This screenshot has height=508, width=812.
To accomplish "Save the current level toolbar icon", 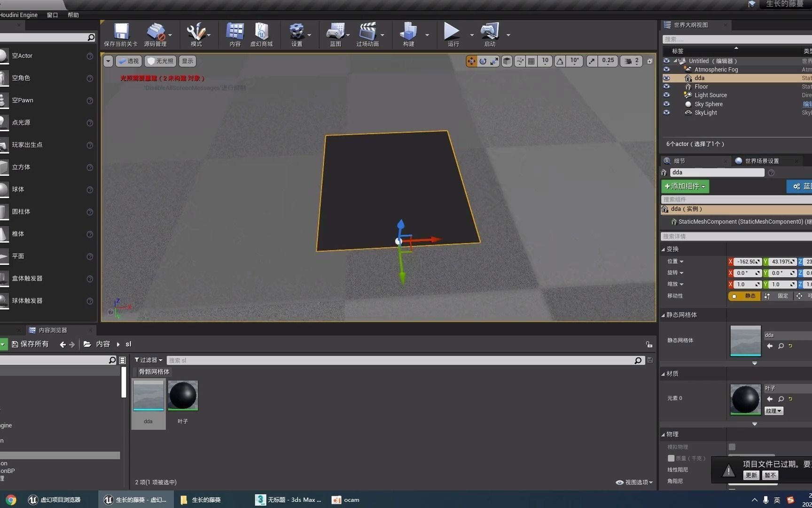I will click(121, 35).
